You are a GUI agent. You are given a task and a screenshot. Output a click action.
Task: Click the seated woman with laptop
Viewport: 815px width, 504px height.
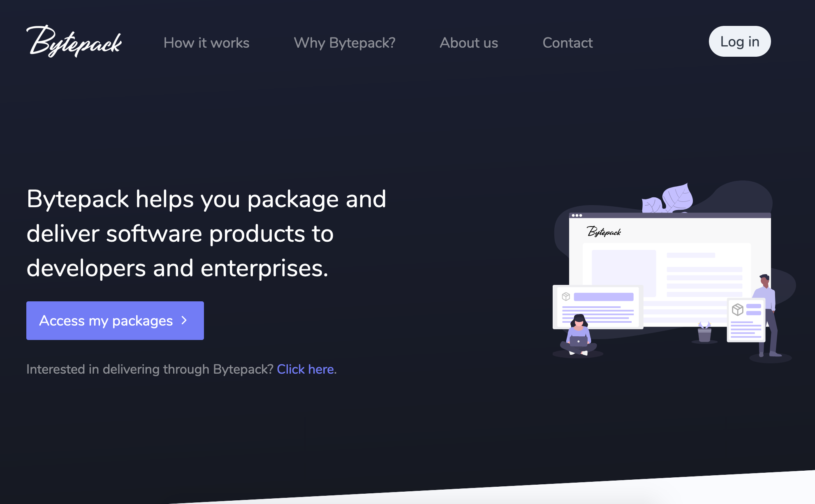point(578,335)
